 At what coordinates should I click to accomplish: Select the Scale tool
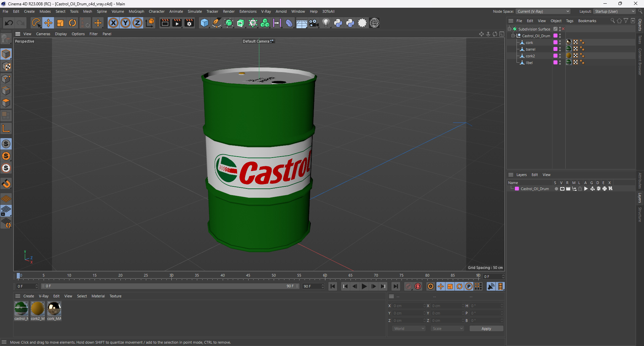coord(60,23)
